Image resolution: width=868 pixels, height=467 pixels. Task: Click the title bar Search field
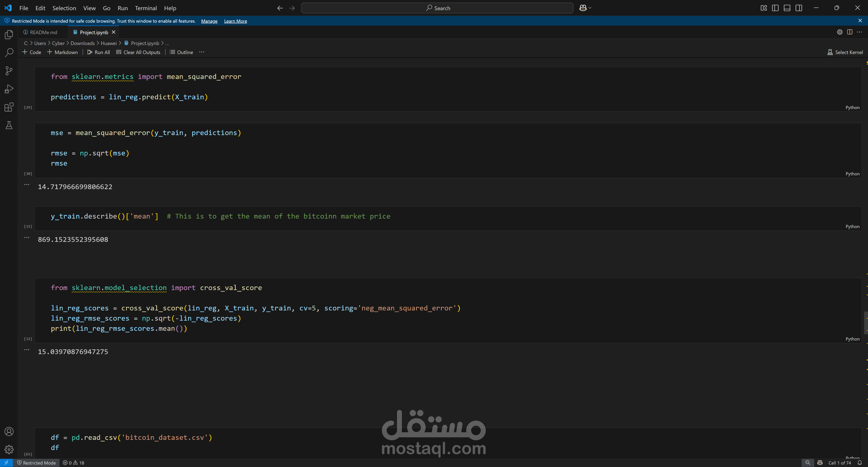coord(437,8)
